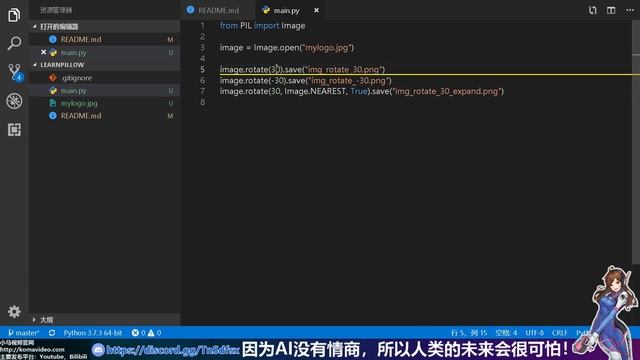
Task: Split the editor to the right
Action: (x=611, y=10)
